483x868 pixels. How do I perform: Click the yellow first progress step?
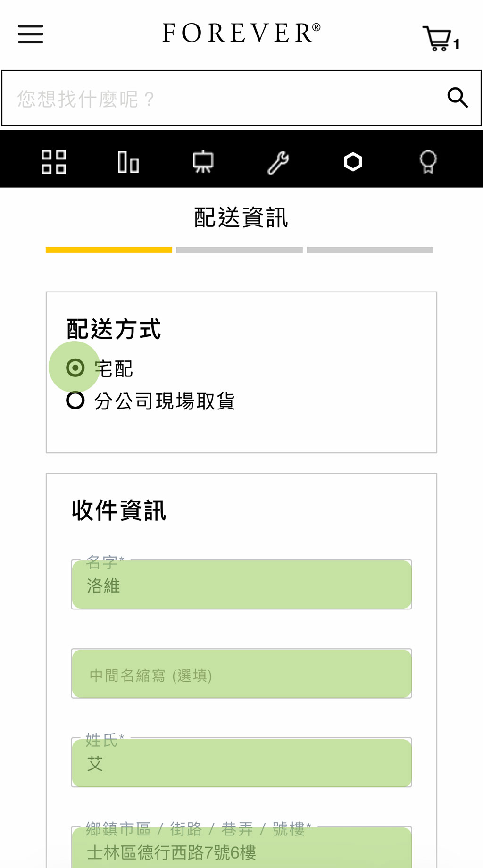(x=109, y=250)
